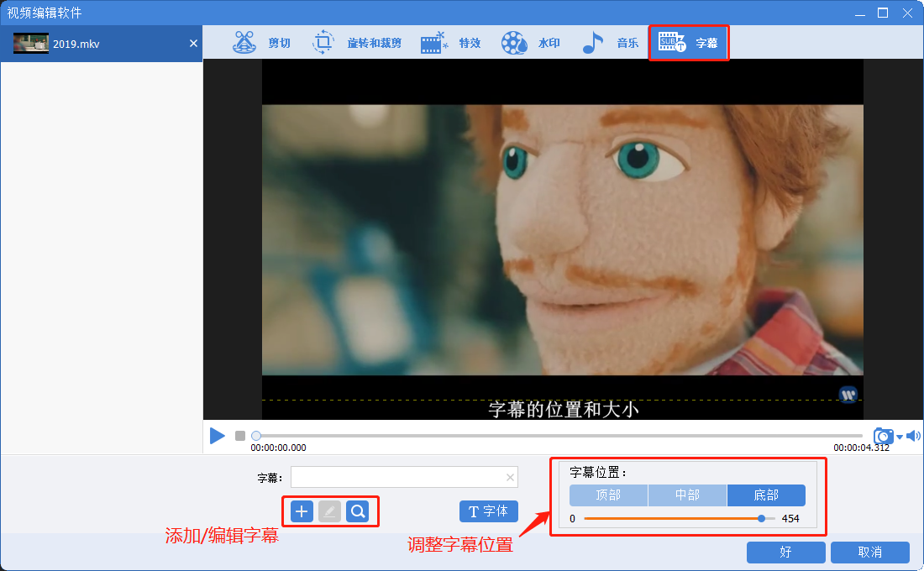Click the 字幕 subtitle input field
This screenshot has width=924, height=571.
click(404, 477)
